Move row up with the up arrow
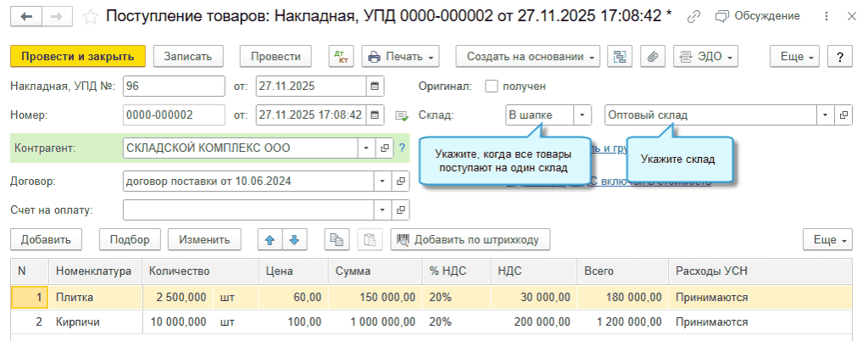Viewport: 868px width, 341px height. [270, 240]
